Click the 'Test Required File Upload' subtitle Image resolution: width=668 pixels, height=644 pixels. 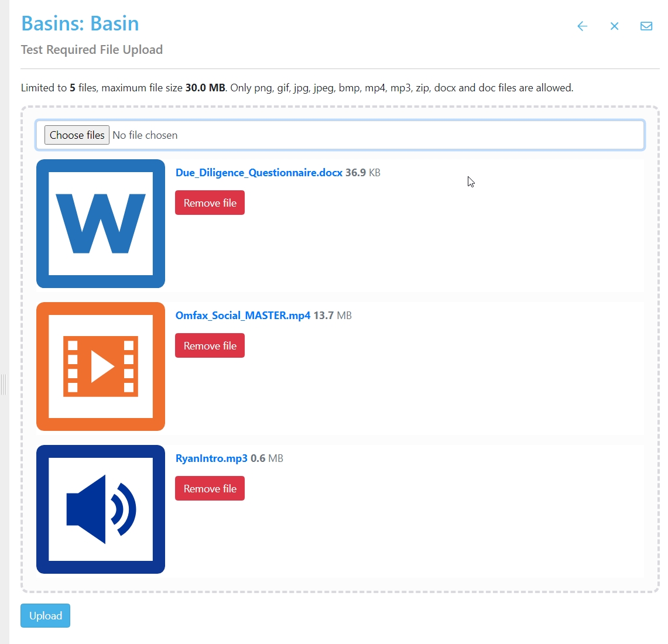pos(92,50)
